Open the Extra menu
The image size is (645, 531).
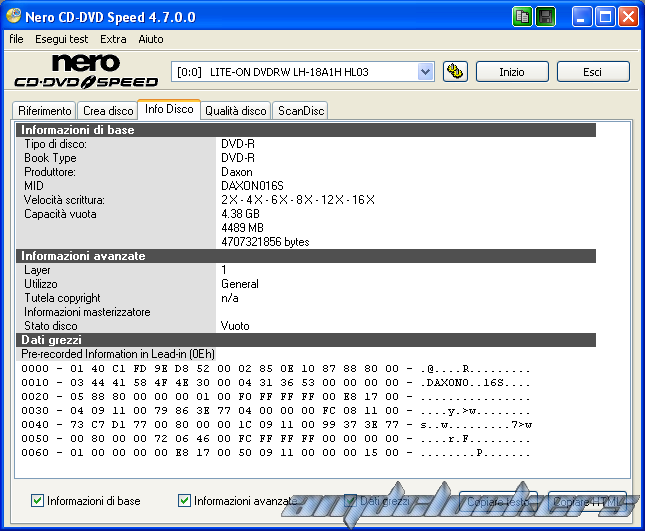[x=113, y=39]
